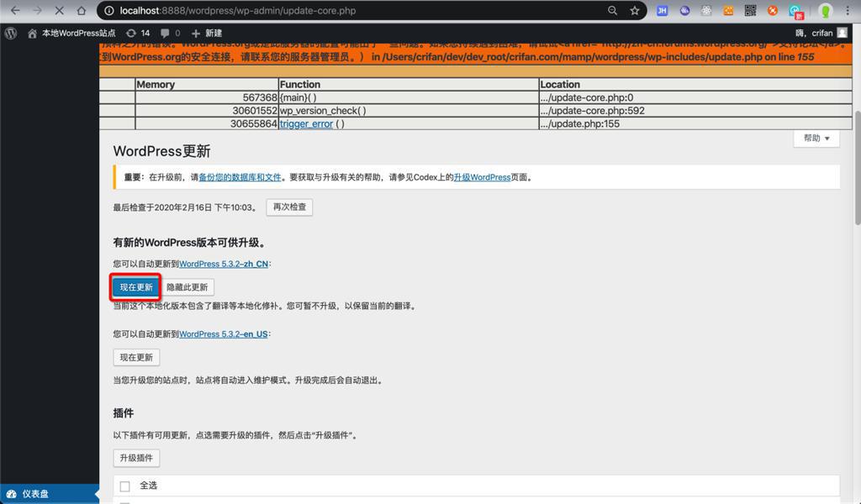Open the crifan user account menu
Screen dimensions: 861x504
tap(821, 33)
